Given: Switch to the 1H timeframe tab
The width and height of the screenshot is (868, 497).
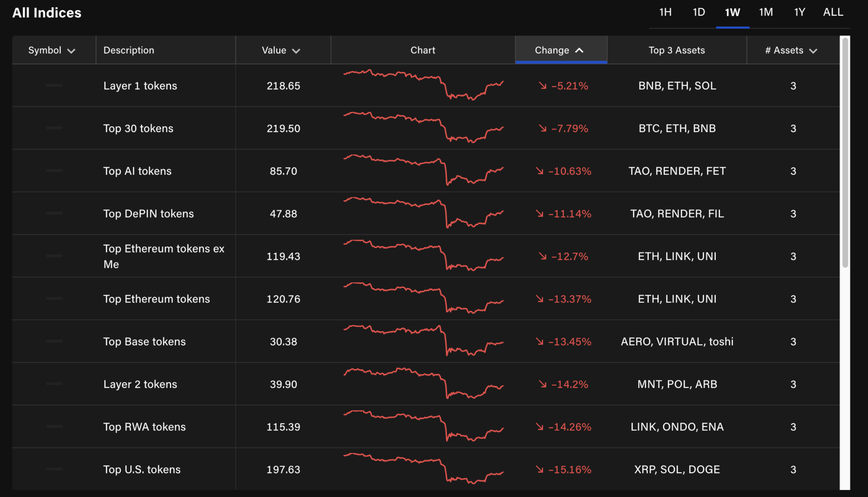Looking at the screenshot, I should (x=665, y=12).
